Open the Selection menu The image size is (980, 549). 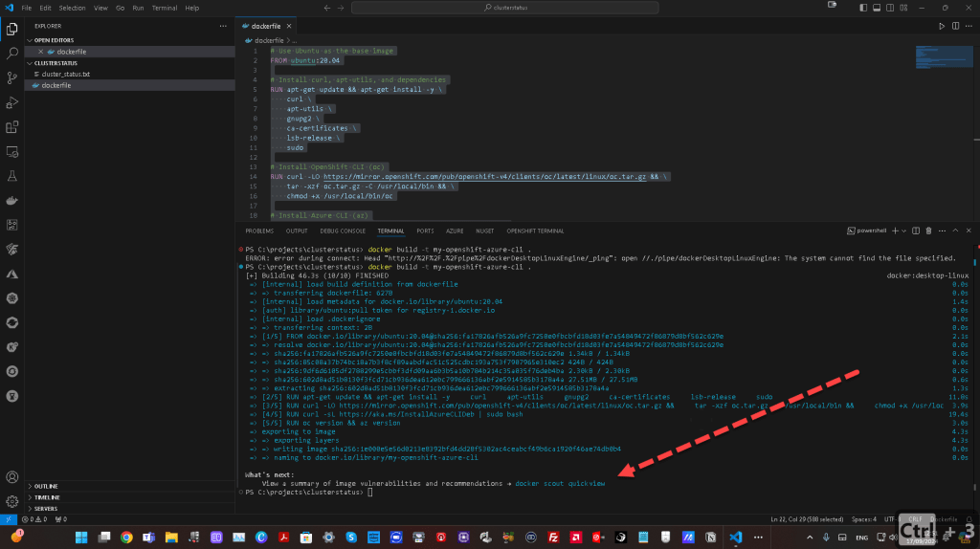[x=72, y=8]
